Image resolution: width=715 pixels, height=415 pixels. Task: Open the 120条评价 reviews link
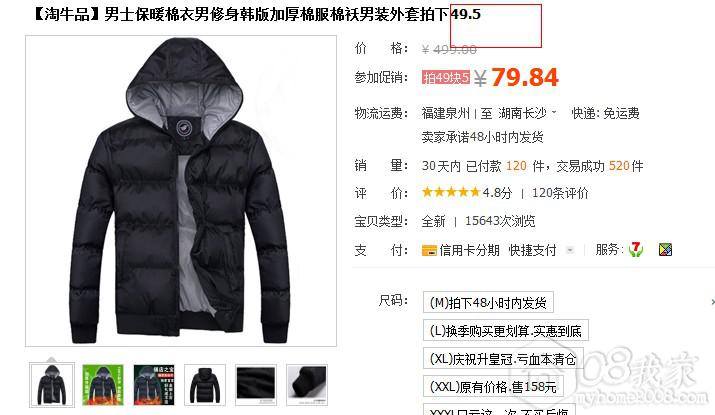(x=560, y=193)
